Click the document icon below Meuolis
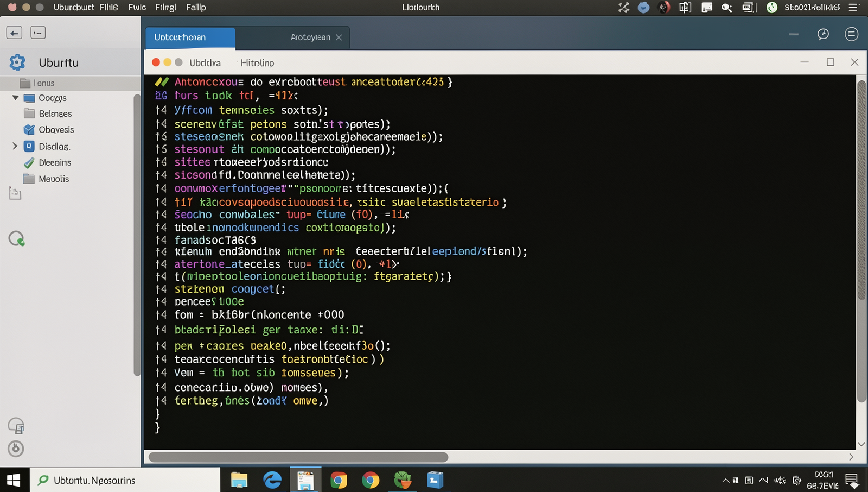Image resolution: width=868 pixels, height=492 pixels. click(x=15, y=193)
